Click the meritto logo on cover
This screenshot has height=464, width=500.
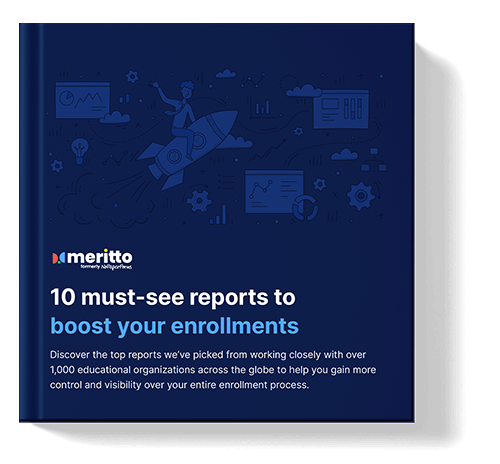pos(92,259)
